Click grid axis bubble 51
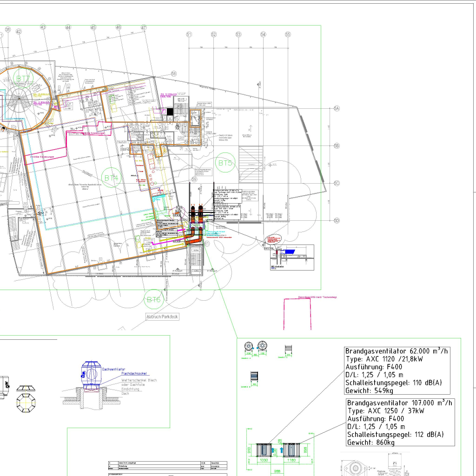476x476 pixels. pos(189,34)
